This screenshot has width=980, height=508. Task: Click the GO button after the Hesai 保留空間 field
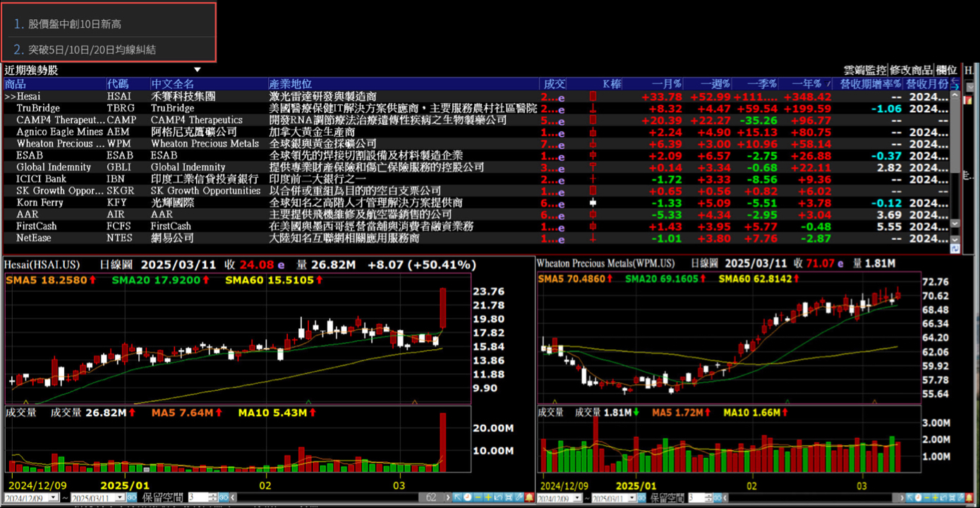(224, 497)
